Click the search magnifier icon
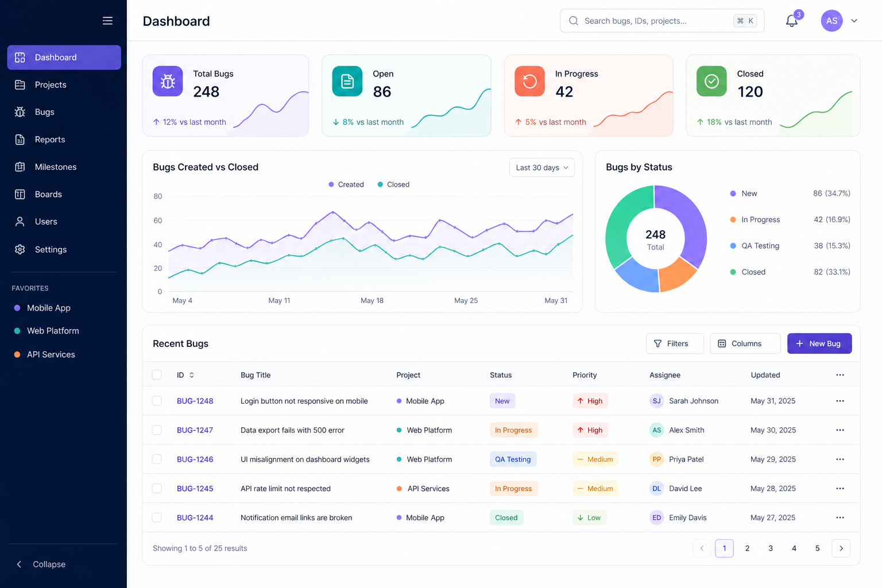This screenshot has height=588, width=882. (573, 21)
